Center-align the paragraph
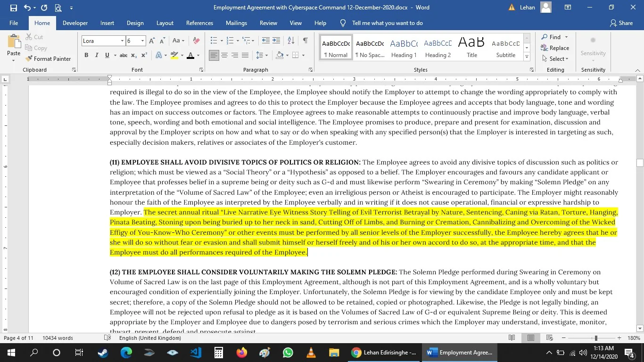Screen dimensions: 644x362 point(224,56)
